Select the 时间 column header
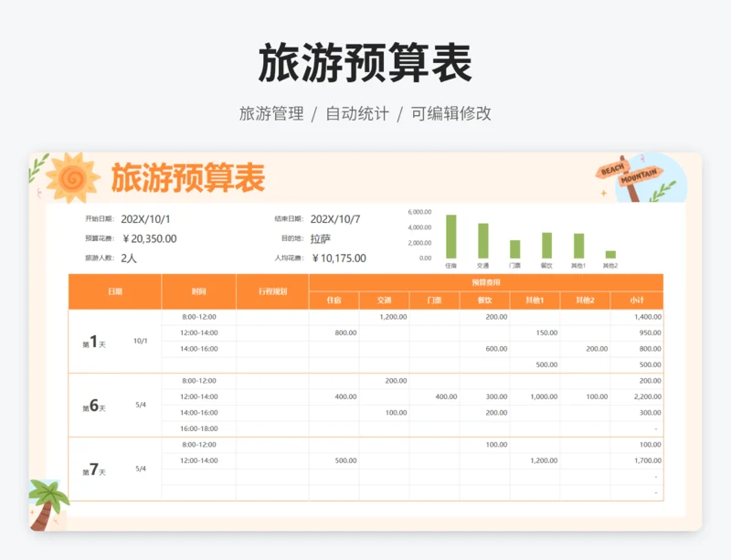731x560 pixels. (198, 291)
